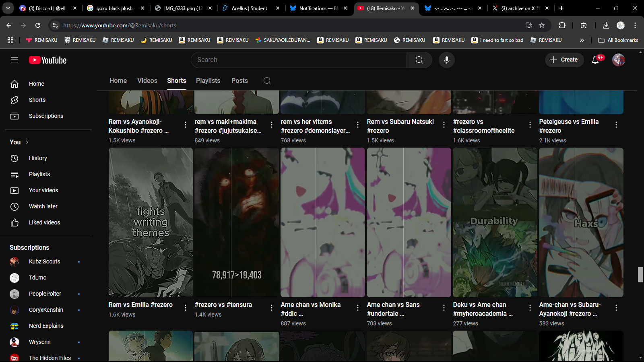
Task: Play the Ame-chan vs Subaru Haxs thumbnail
Action: tap(581, 222)
